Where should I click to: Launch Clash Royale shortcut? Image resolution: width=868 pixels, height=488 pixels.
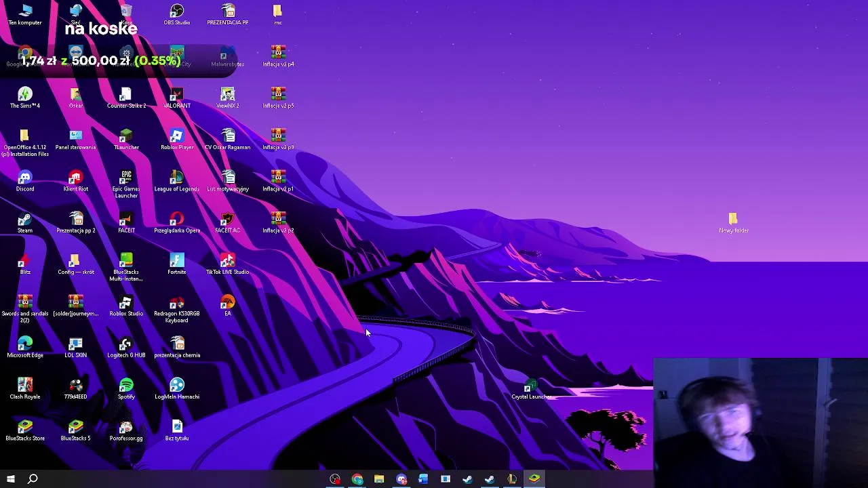[25, 388]
